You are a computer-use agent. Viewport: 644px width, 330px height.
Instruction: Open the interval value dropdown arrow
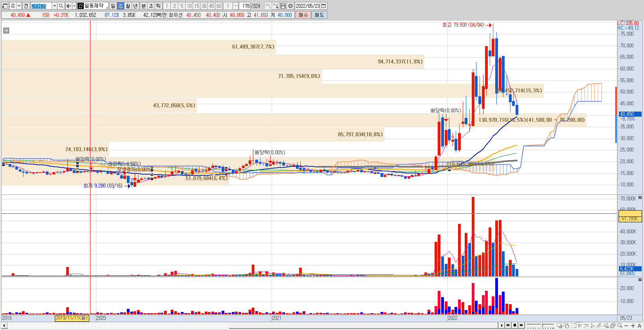235,6
